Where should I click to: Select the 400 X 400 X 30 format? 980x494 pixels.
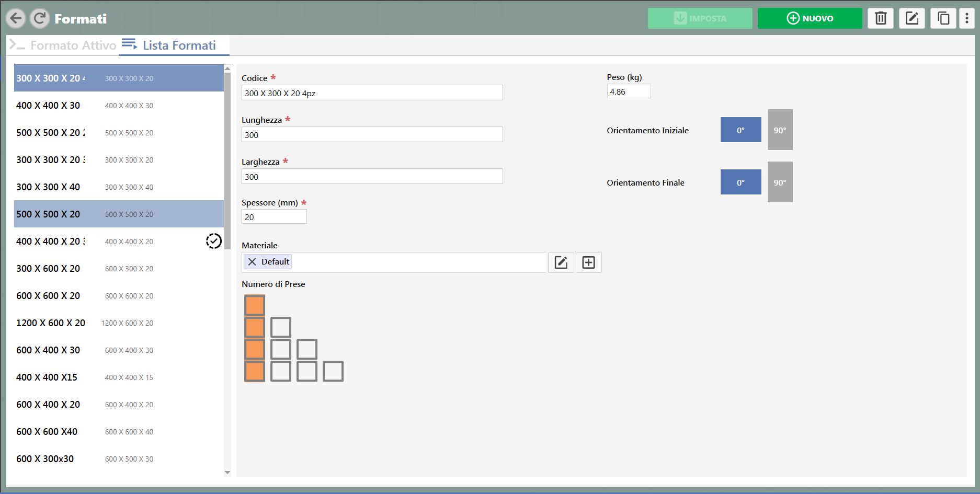tap(119, 105)
